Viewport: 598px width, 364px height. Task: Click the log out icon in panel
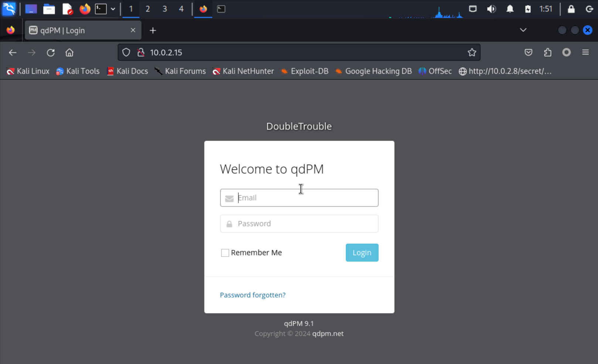coord(589,9)
